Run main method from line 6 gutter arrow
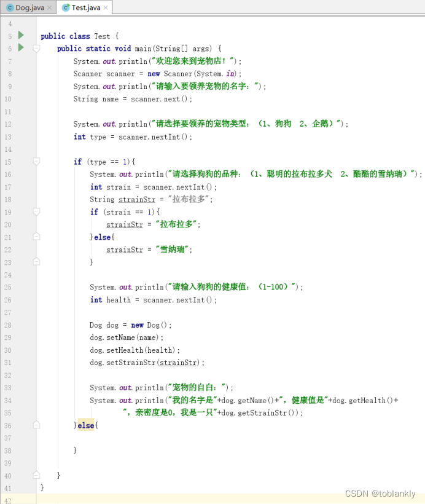The height and width of the screenshot is (504, 425). pyautogui.click(x=21, y=47)
